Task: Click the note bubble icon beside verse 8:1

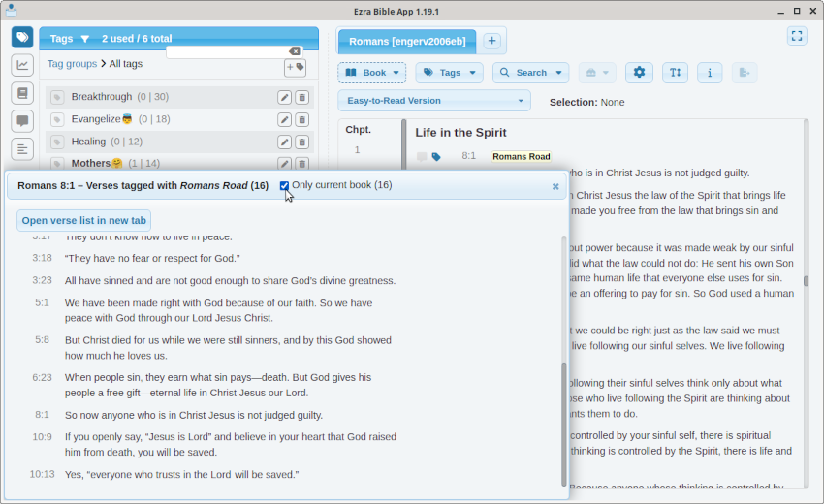Action: coord(422,157)
